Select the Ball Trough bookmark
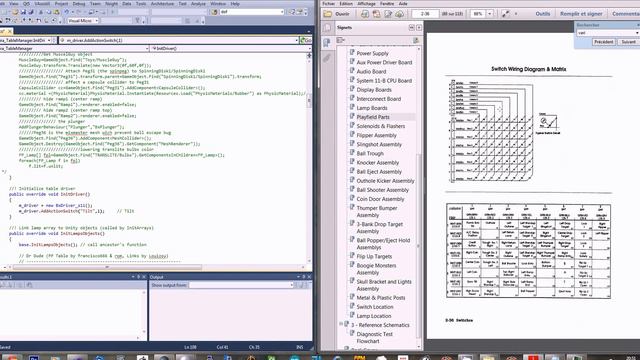Screen dimensions: 640x360 [x=370, y=153]
